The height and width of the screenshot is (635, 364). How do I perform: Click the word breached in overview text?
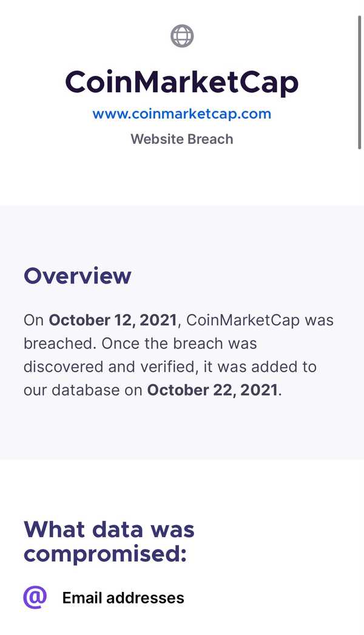59,344
